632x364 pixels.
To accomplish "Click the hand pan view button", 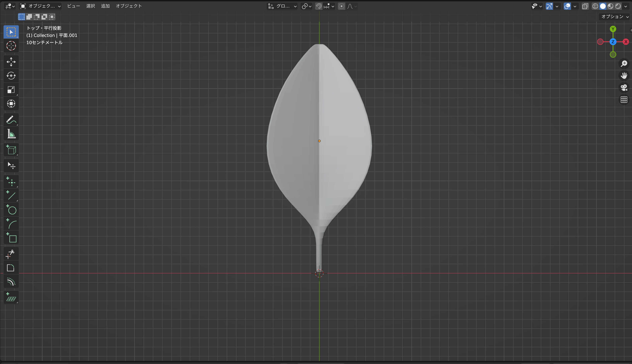I will tap(624, 75).
